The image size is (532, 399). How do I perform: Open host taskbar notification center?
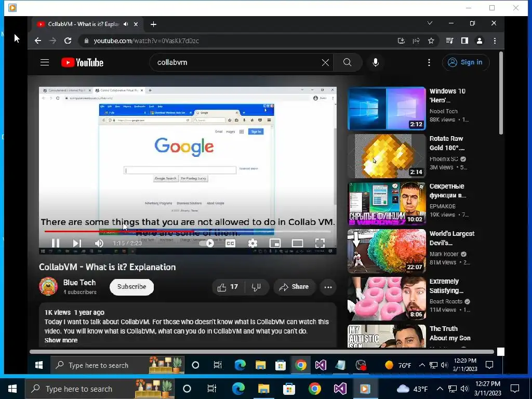point(515,389)
